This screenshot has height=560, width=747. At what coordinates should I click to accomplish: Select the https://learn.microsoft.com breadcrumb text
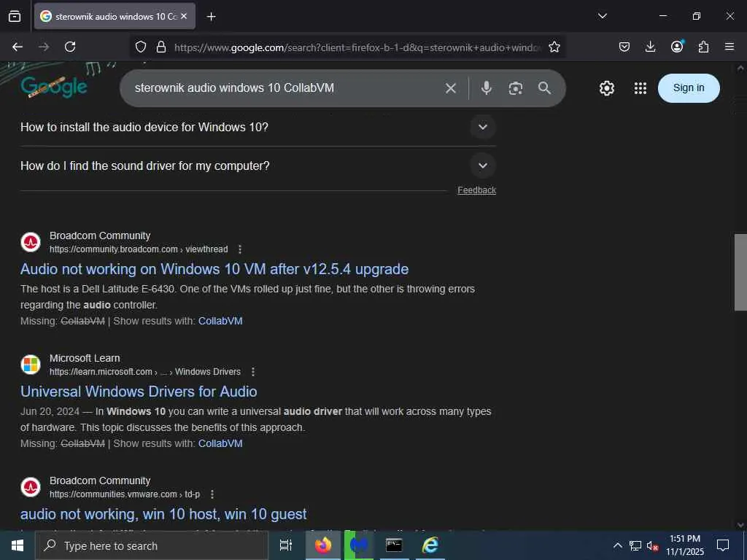pos(101,372)
